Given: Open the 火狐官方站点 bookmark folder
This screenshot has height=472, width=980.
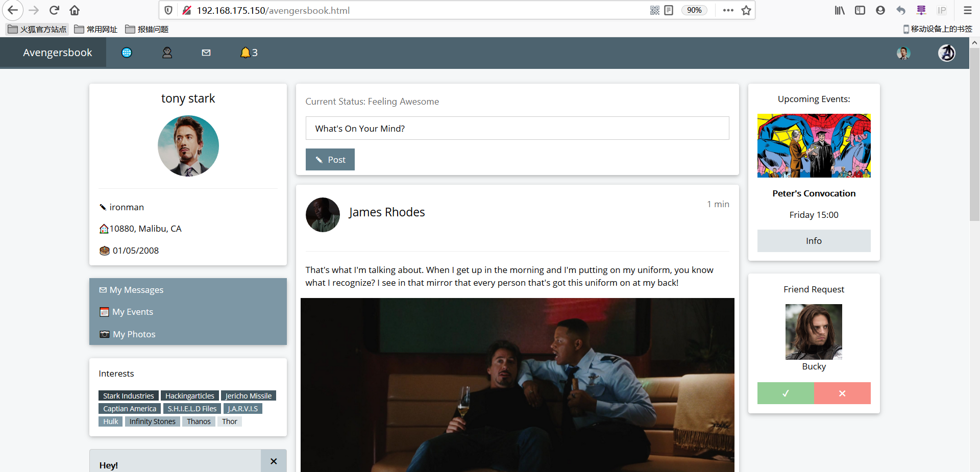Looking at the screenshot, I should click(37, 29).
